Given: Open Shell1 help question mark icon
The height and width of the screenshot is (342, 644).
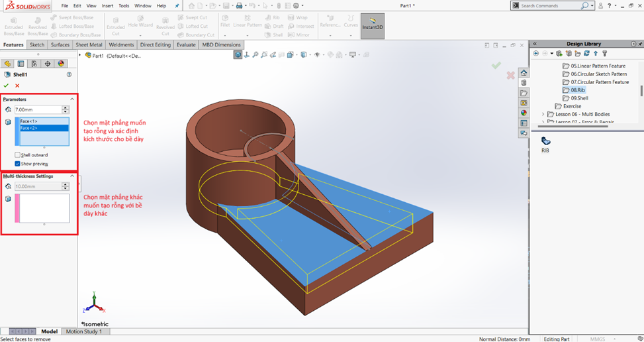Looking at the screenshot, I should pyautogui.click(x=69, y=75).
